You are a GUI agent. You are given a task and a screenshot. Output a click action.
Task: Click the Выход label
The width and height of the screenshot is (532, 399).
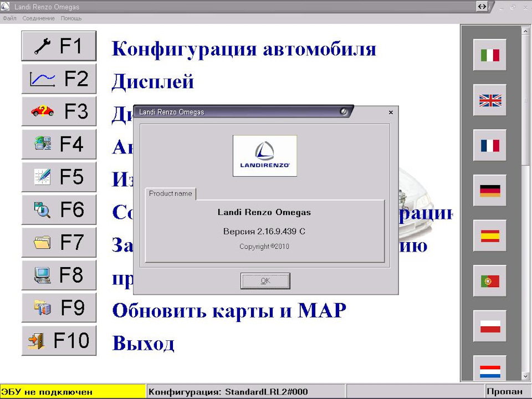pyautogui.click(x=143, y=343)
